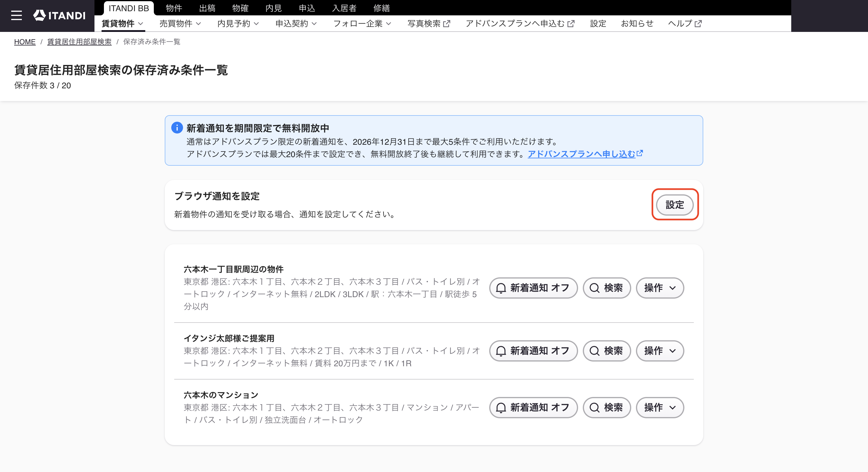Click the イタンジ太郎様ご提案用 title
This screenshot has height=472, width=868.
tap(229, 338)
